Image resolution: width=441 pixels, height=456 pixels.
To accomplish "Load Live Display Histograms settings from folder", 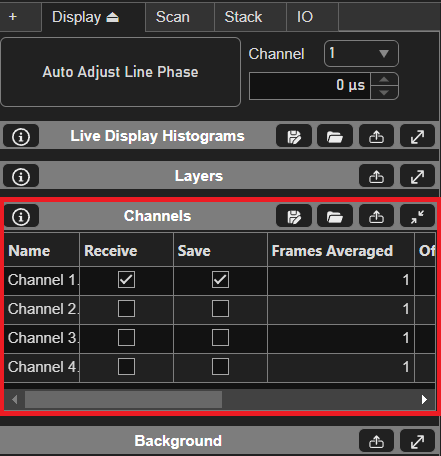I will click(335, 136).
